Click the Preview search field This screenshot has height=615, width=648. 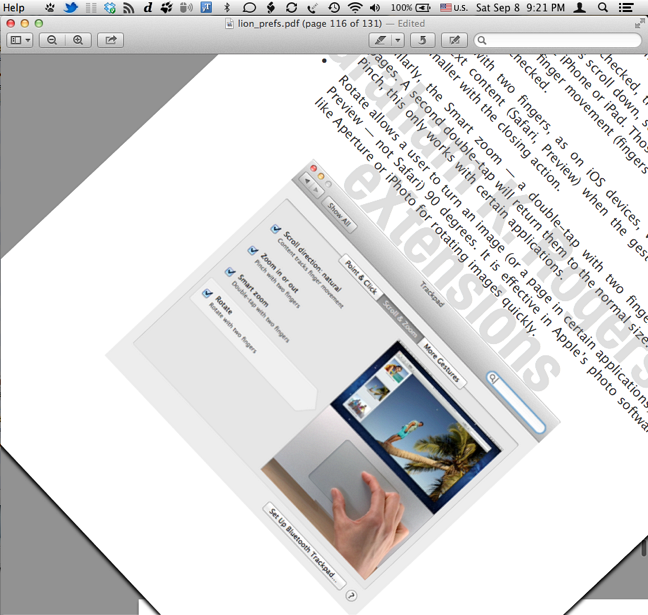557,40
